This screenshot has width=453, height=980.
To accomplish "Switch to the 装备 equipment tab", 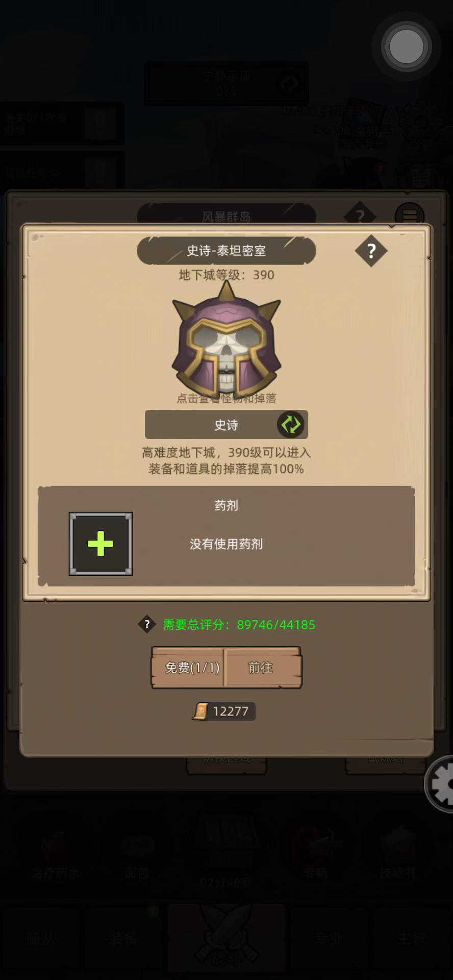I will (124, 938).
